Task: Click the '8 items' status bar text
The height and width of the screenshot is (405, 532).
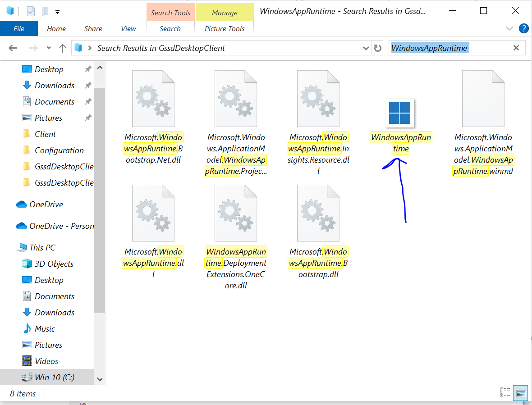Action: [x=23, y=393]
